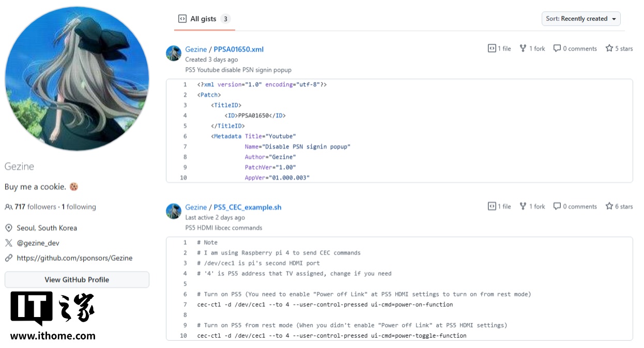The height and width of the screenshot is (348, 644).
Task: Open the PPSA01650.xml gist link
Action: (x=238, y=50)
